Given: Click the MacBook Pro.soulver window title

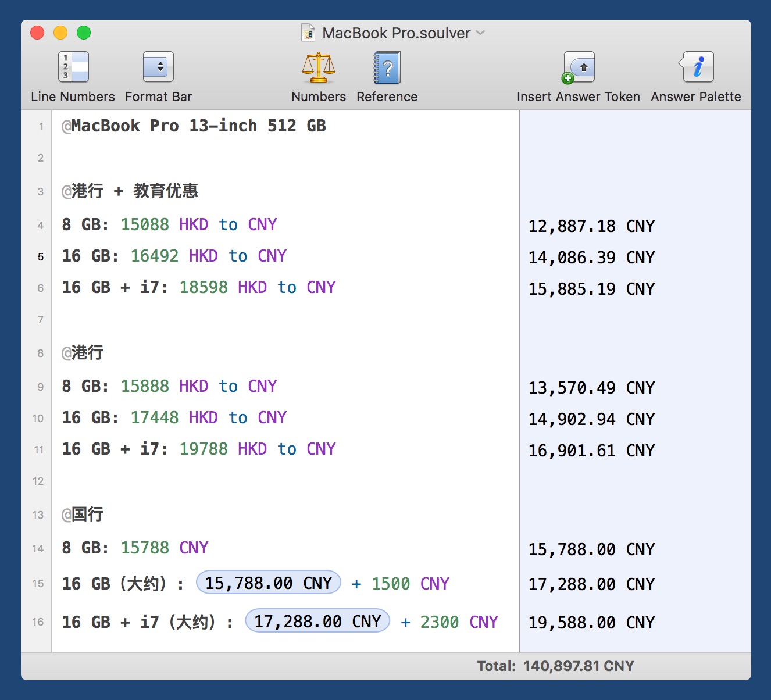Looking at the screenshot, I should pyautogui.click(x=396, y=33).
